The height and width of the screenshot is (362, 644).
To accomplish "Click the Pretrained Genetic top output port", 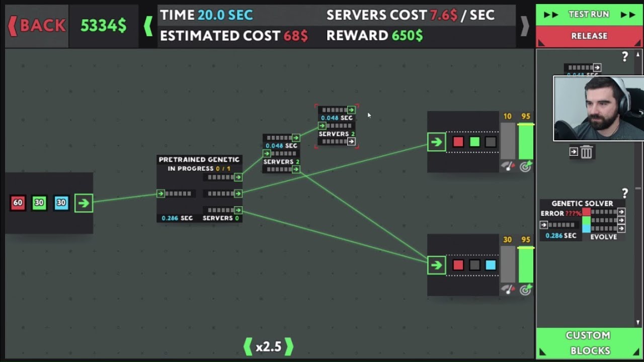I will pos(238,177).
